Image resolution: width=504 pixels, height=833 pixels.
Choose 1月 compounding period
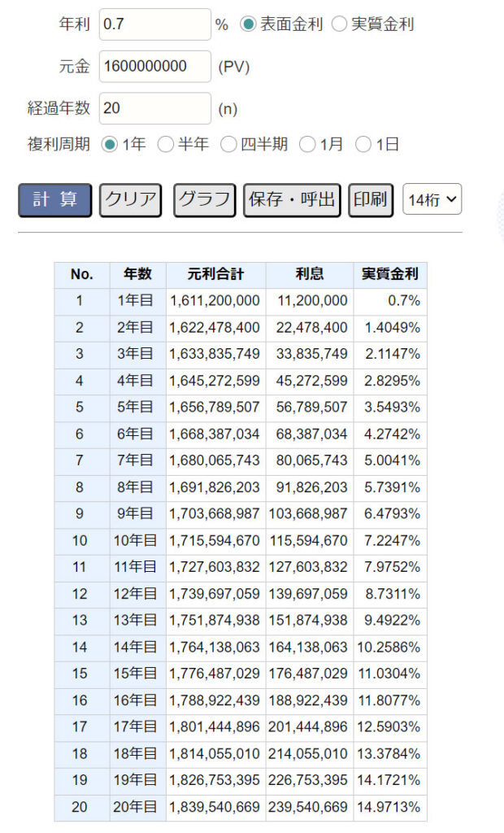[x=307, y=144]
